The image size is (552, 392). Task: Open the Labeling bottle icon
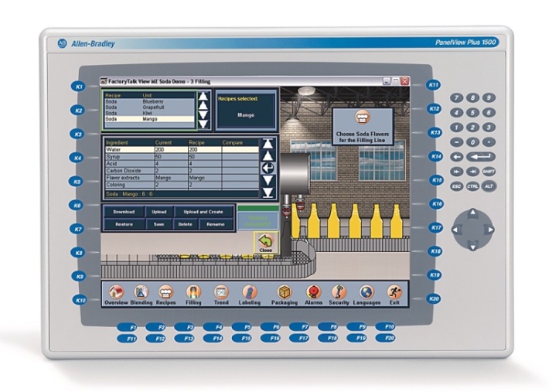tap(249, 291)
